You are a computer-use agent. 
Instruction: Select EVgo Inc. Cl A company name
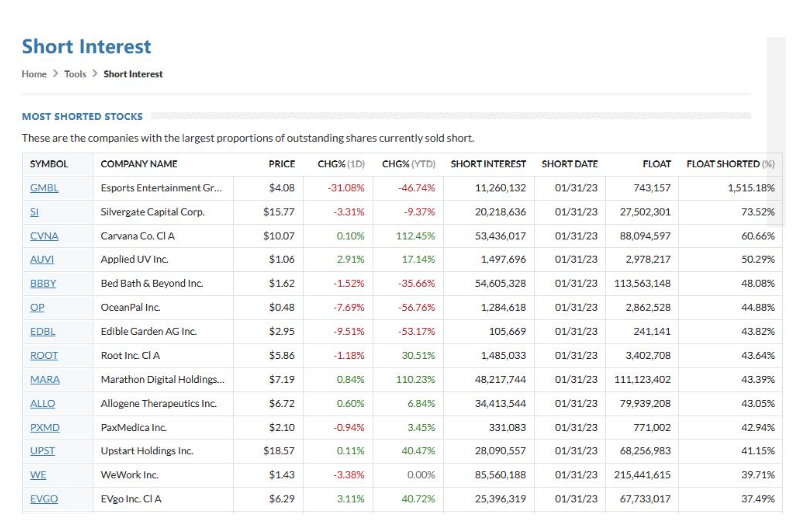click(131, 499)
